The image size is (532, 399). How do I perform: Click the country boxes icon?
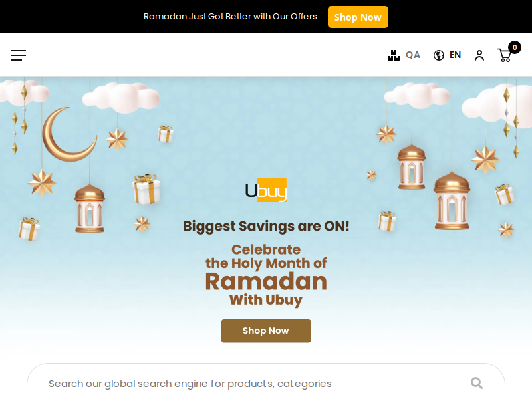click(394, 55)
